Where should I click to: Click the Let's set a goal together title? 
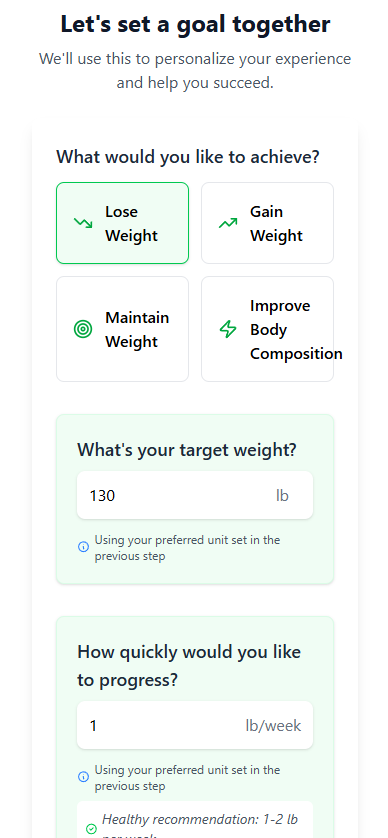click(195, 25)
